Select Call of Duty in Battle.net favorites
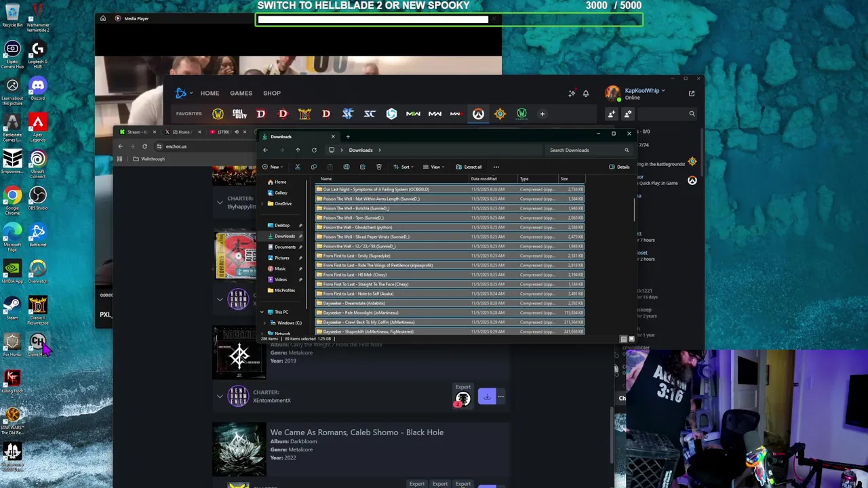 tap(239, 114)
